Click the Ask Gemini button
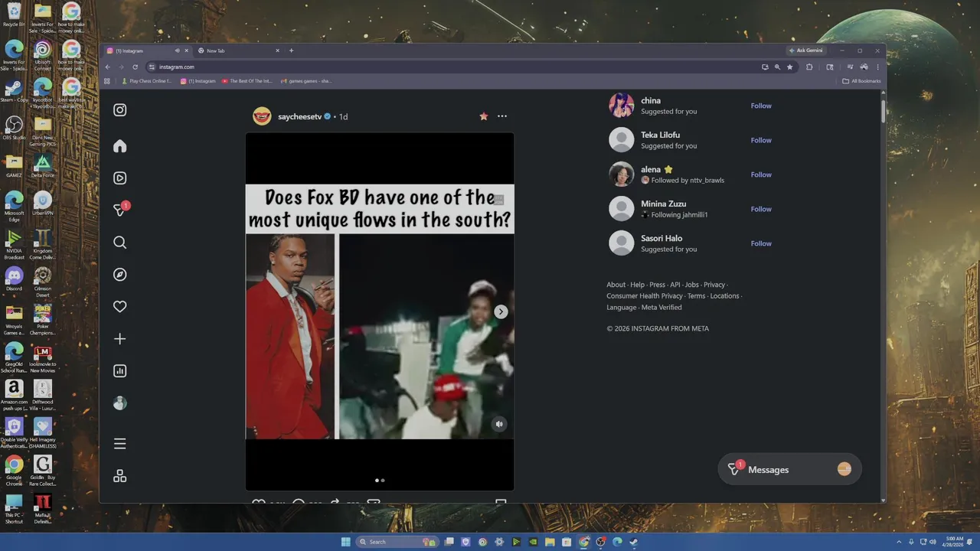The height and width of the screenshot is (551, 980). 806,51
